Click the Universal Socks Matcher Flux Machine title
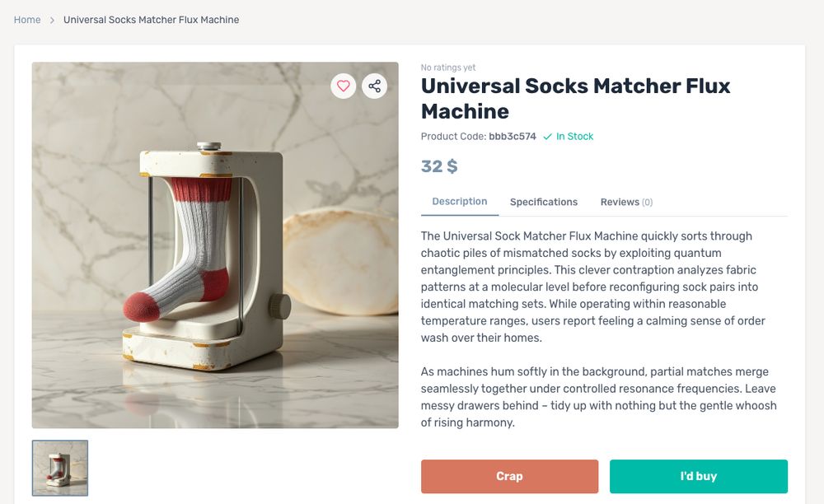This screenshot has height=504, width=824. (x=575, y=97)
